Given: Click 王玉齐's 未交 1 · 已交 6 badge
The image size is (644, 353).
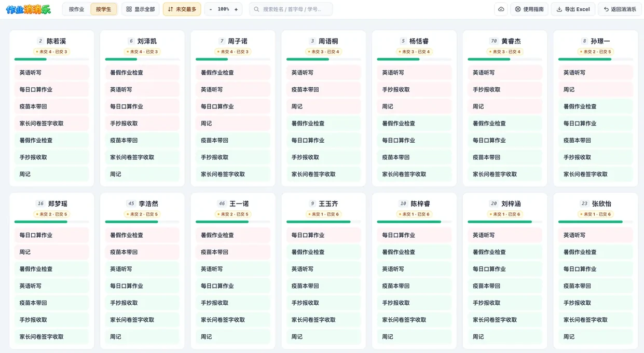Looking at the screenshot, I should point(323,214).
